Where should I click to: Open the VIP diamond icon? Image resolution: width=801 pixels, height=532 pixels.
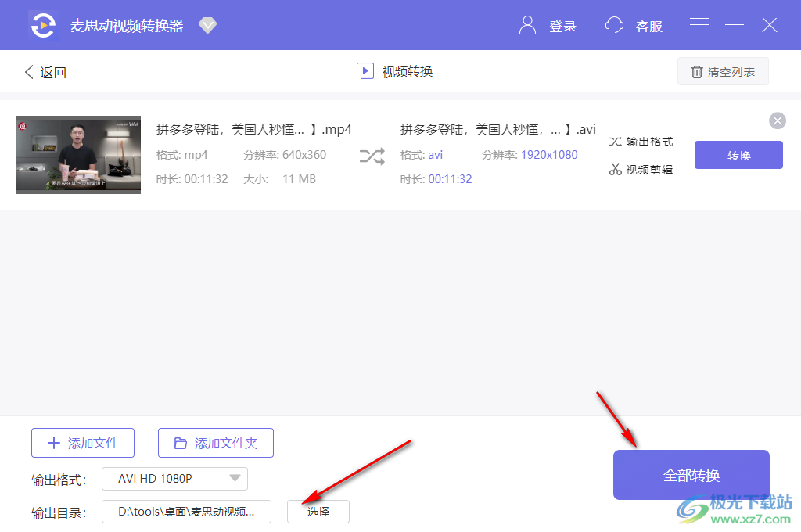(x=207, y=25)
